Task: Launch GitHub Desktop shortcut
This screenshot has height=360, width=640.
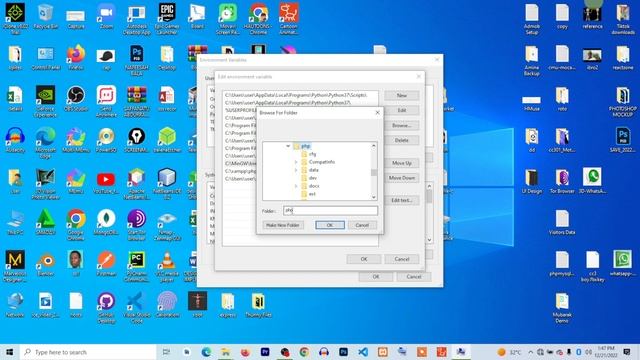Action: pyautogui.click(x=106, y=307)
